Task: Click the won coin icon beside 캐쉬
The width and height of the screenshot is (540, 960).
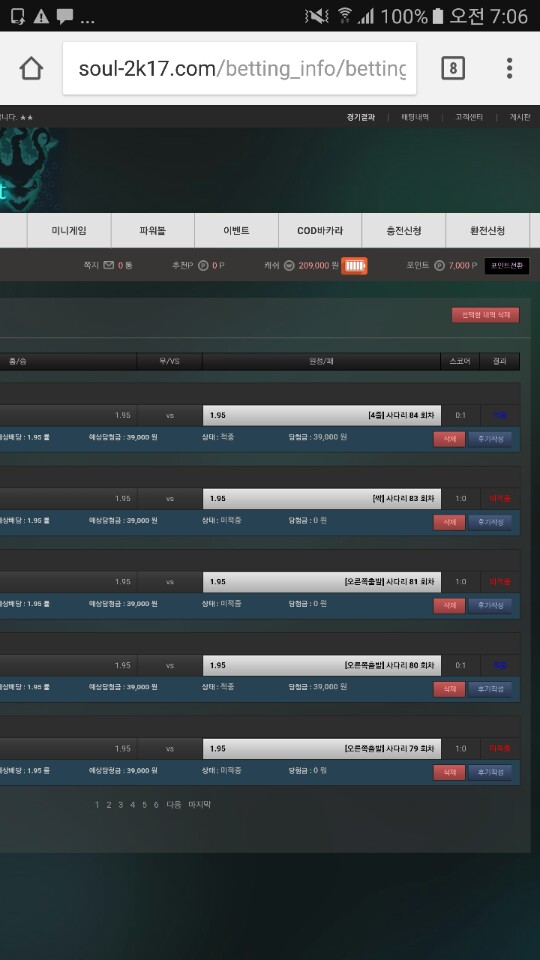Action: click(289, 265)
